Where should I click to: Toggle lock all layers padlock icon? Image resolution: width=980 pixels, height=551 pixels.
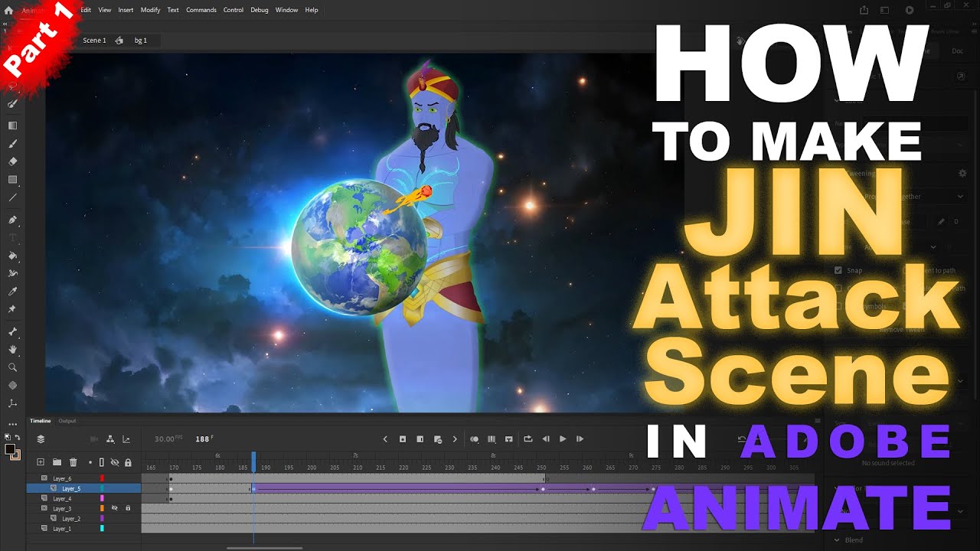[128, 462]
